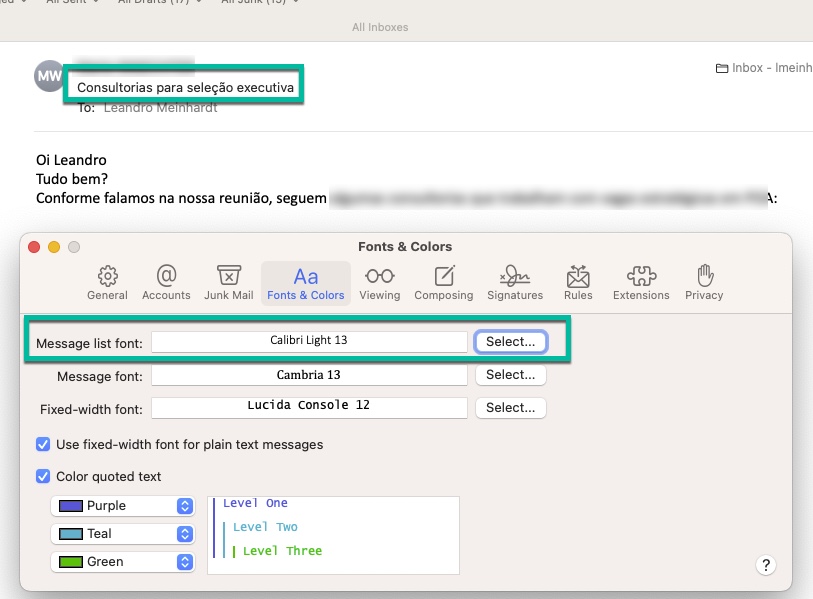Click the Inbox folder icon in message header
The image size is (813, 599).
coord(722,68)
